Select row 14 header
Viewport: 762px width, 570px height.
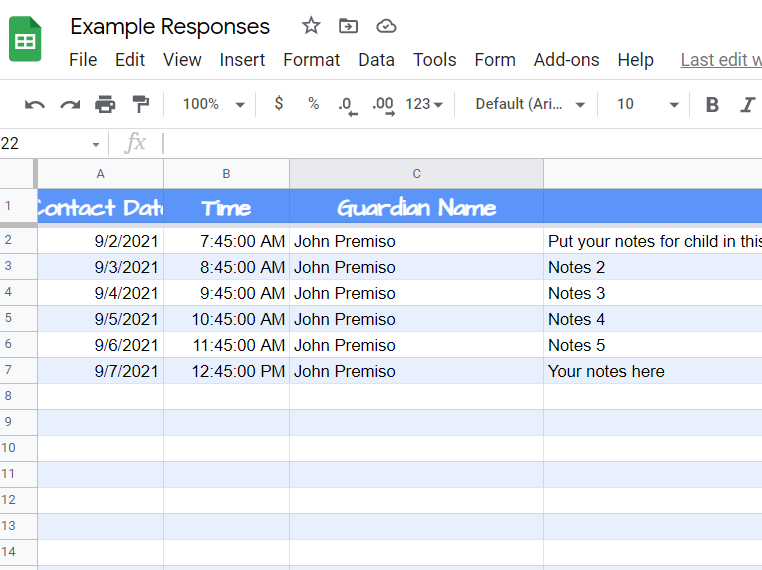point(18,552)
